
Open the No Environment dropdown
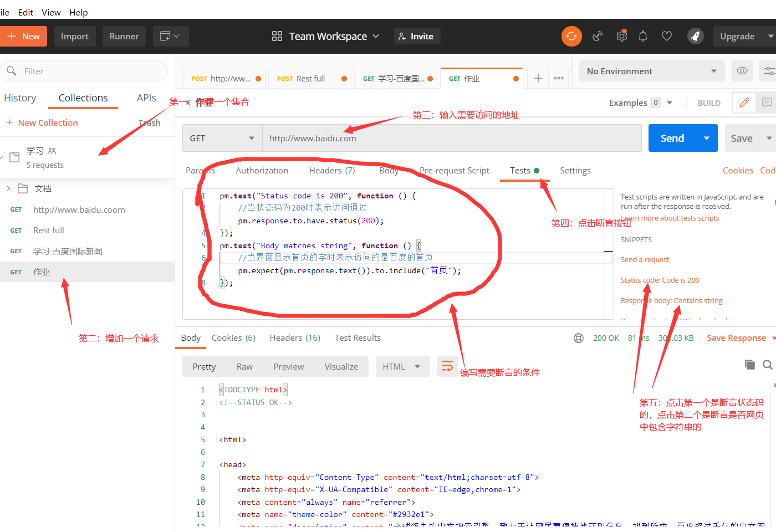coord(652,71)
